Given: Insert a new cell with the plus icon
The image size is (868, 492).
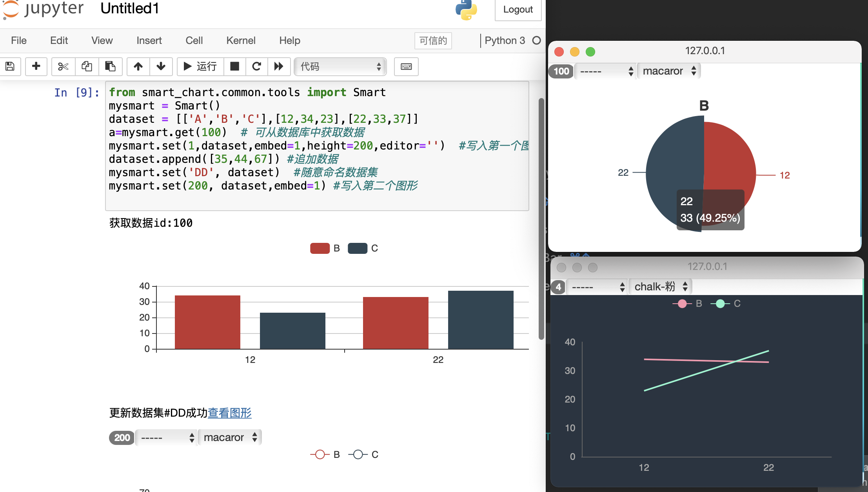Looking at the screenshot, I should tap(36, 66).
